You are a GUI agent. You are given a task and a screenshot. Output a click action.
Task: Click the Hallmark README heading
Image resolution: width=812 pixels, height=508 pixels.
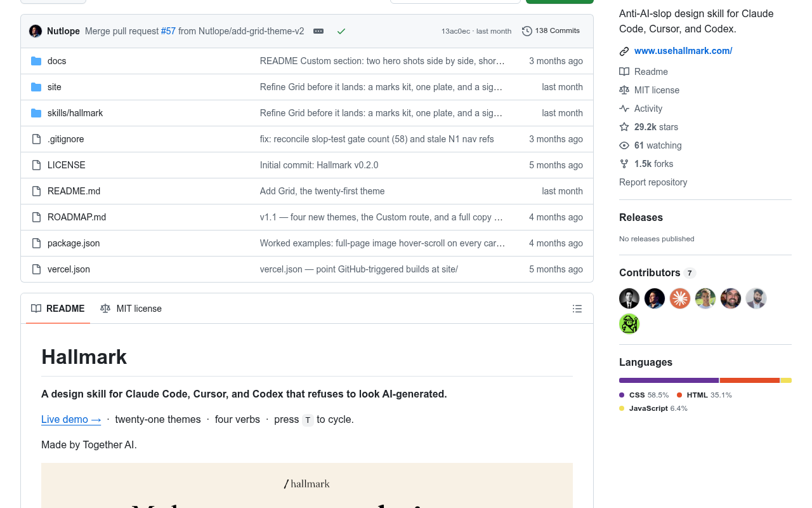[84, 357]
